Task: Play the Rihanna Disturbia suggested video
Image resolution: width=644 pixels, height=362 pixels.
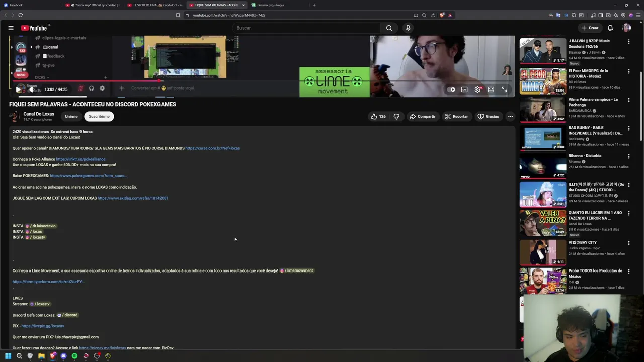Action: click(x=542, y=166)
